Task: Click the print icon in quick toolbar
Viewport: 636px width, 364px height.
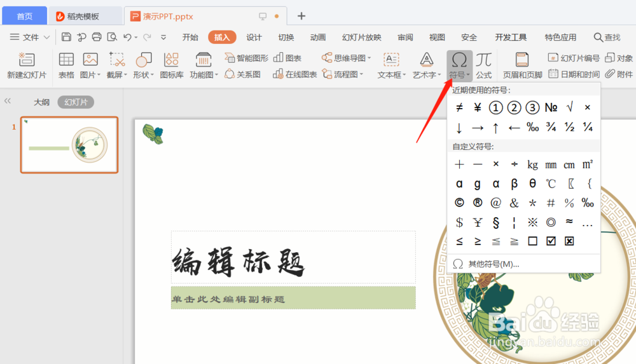Action: click(x=97, y=37)
